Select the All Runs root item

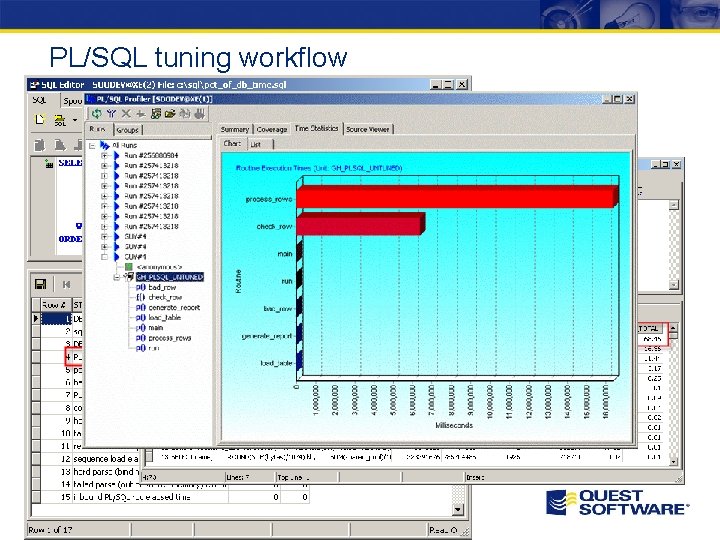click(124, 146)
